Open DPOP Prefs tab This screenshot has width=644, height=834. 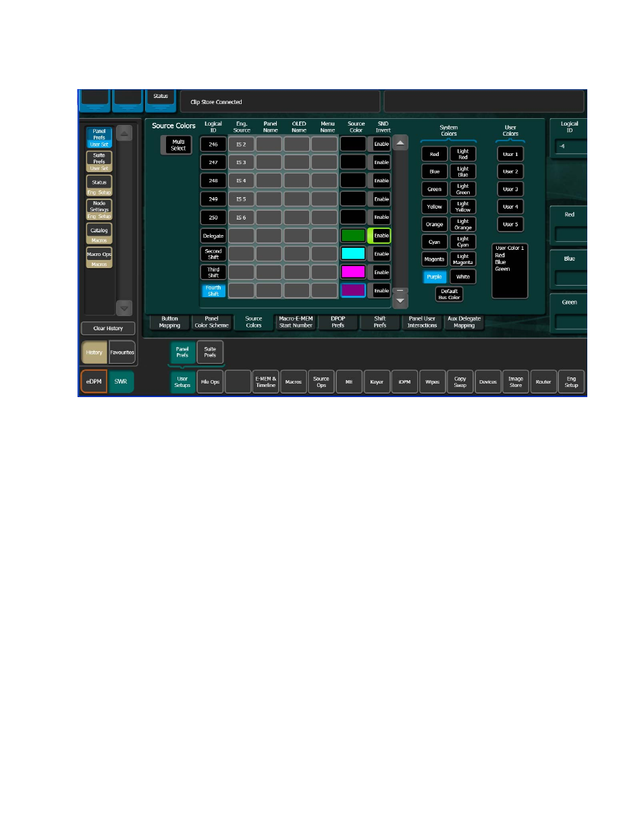coord(338,322)
